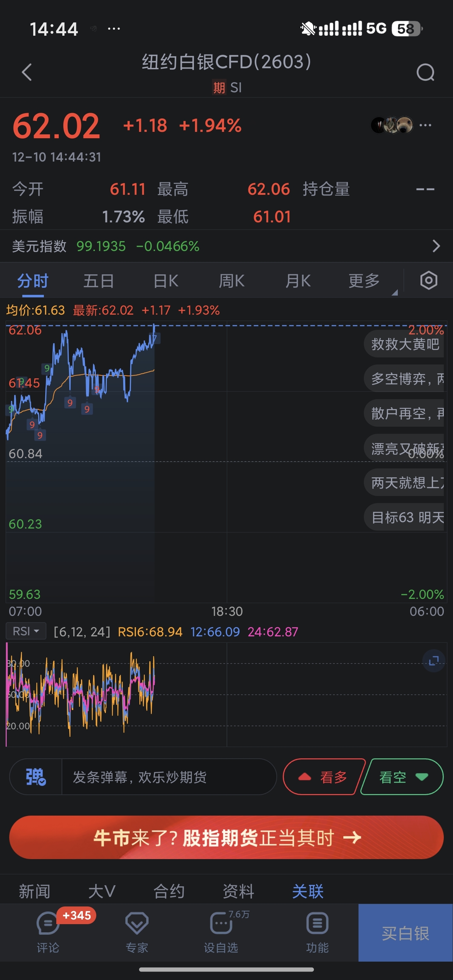This screenshot has height=980, width=453.
Task: Open the 合约 contracts tab
Action: click(x=169, y=891)
